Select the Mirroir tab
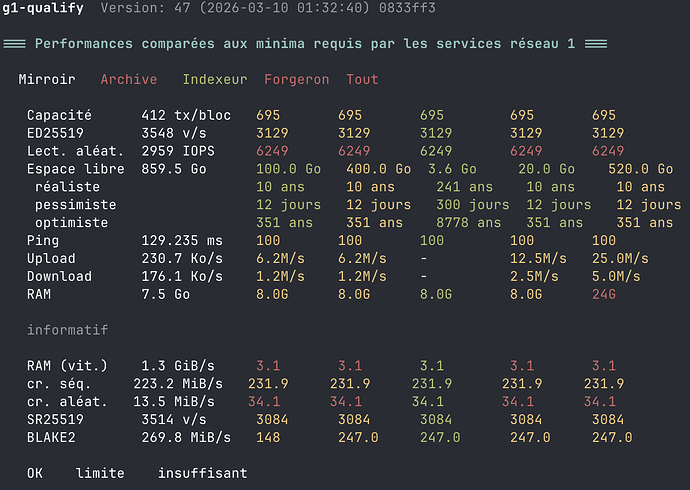Image resolution: width=690 pixels, height=490 pixels. pyautogui.click(x=47, y=79)
